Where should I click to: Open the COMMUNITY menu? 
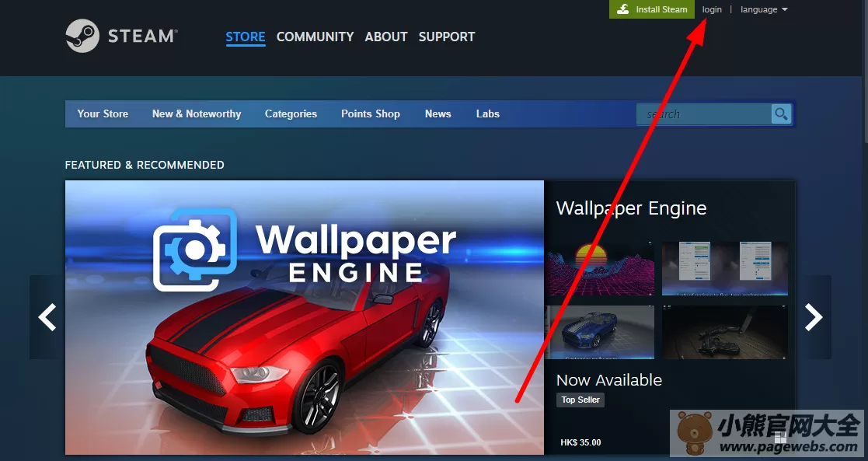[315, 37]
